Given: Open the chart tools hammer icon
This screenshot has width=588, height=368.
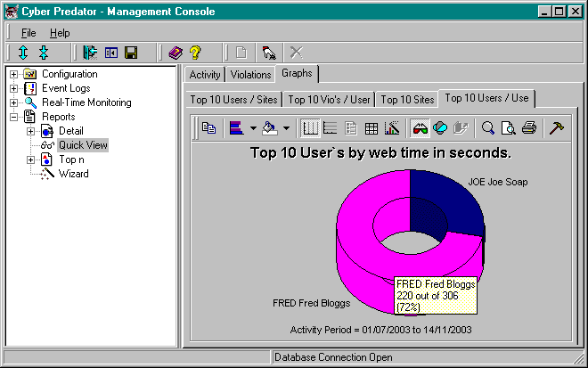Looking at the screenshot, I should coord(555,128).
